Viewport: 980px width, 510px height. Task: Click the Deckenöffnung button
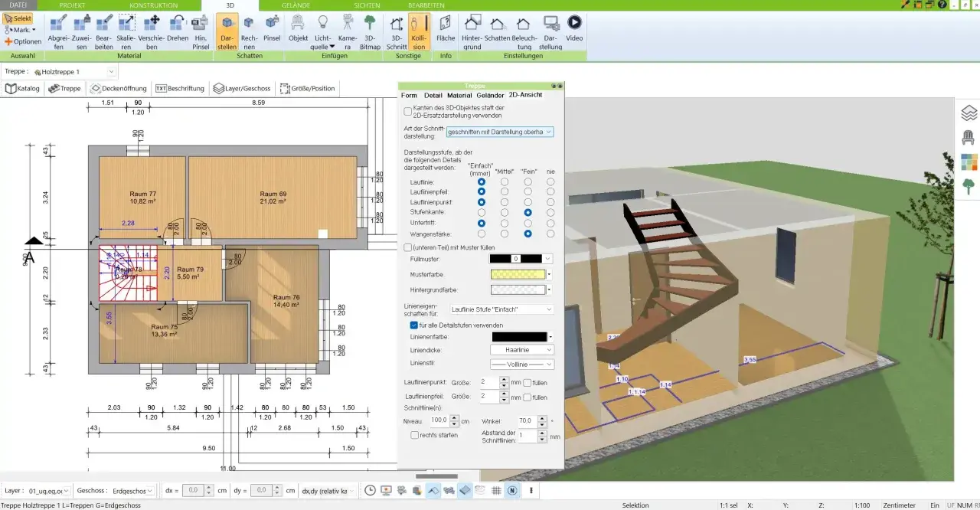[x=118, y=88]
